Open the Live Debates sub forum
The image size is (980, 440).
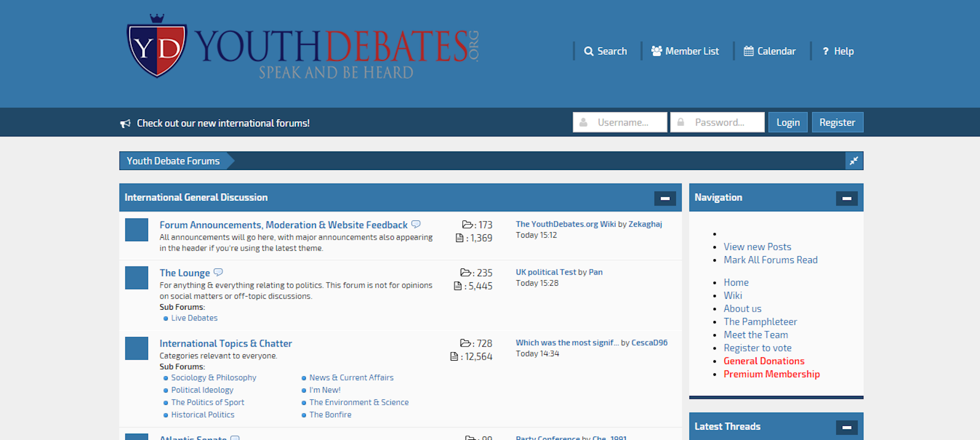click(194, 318)
